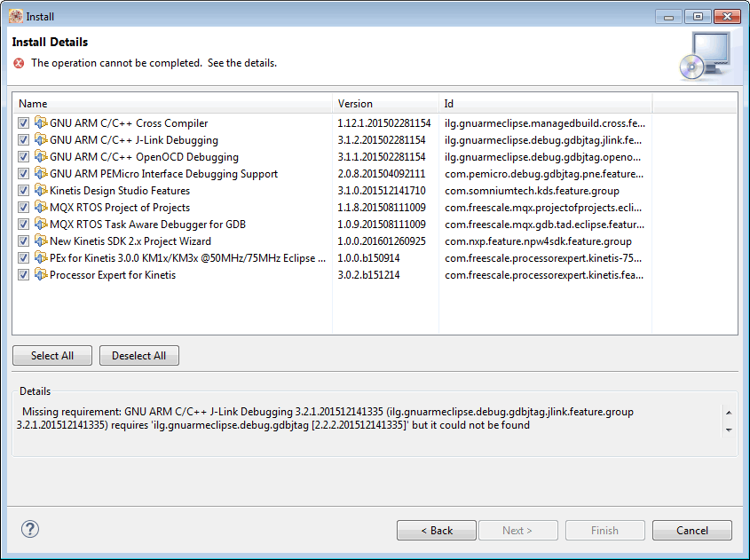Image resolution: width=750 pixels, height=560 pixels.
Task: Select version cell 1.1.8.201508111009
Action: pos(382,207)
